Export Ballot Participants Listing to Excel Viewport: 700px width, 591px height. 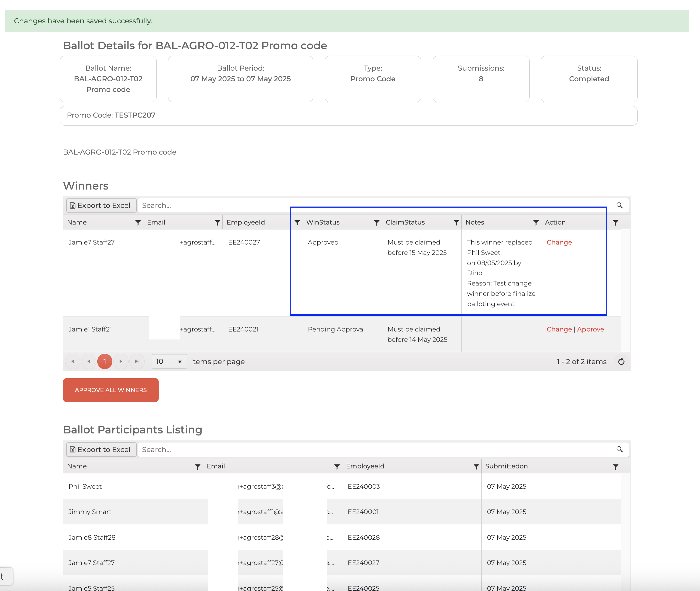click(x=101, y=449)
